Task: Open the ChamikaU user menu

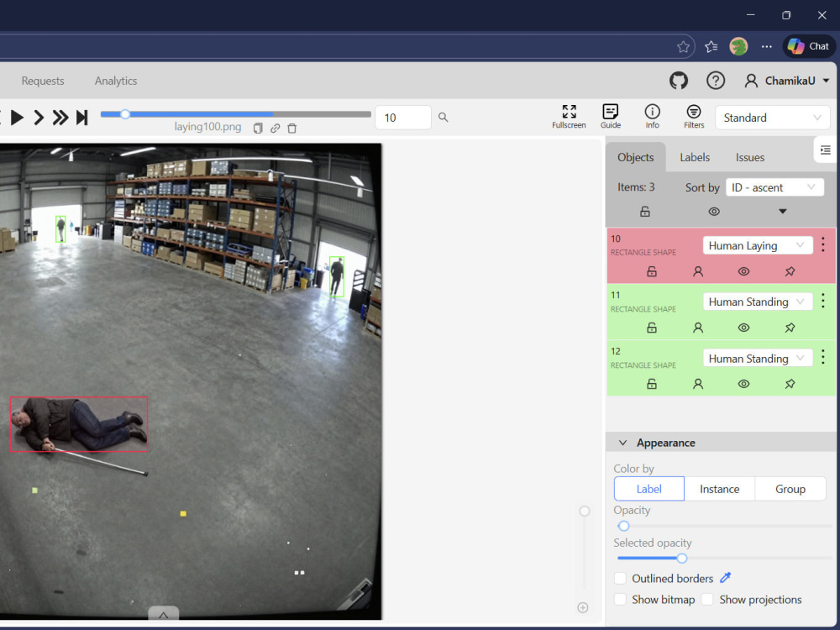Action: pyautogui.click(x=787, y=81)
